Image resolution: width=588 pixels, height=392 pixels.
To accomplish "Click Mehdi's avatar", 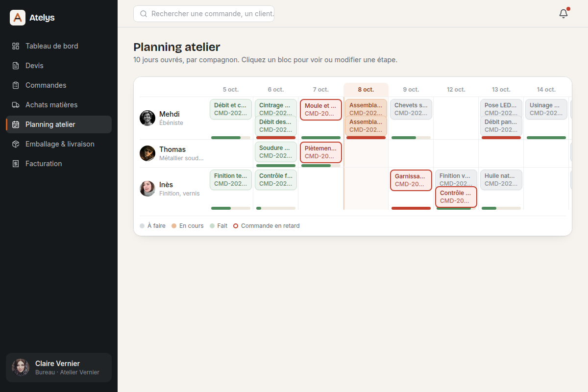I will 147,118.
